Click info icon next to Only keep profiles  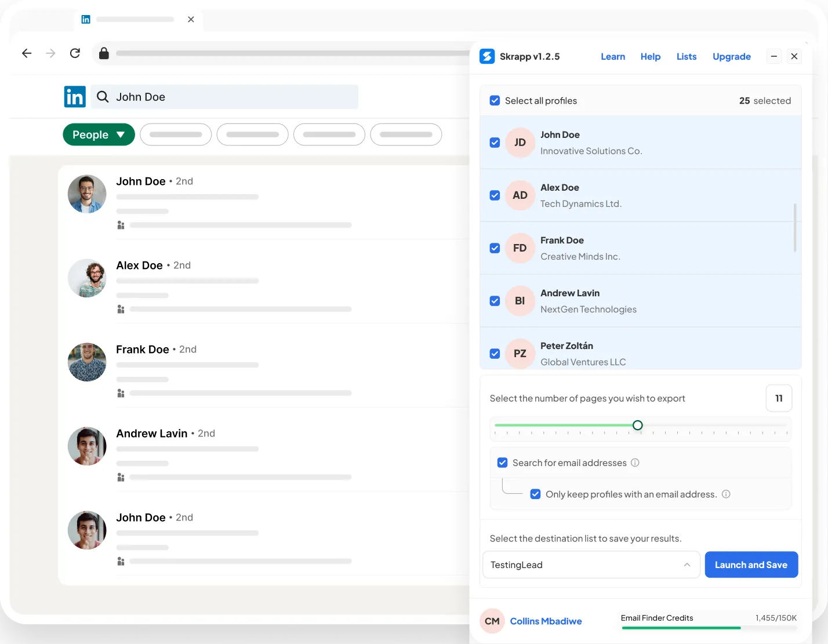[x=726, y=494]
